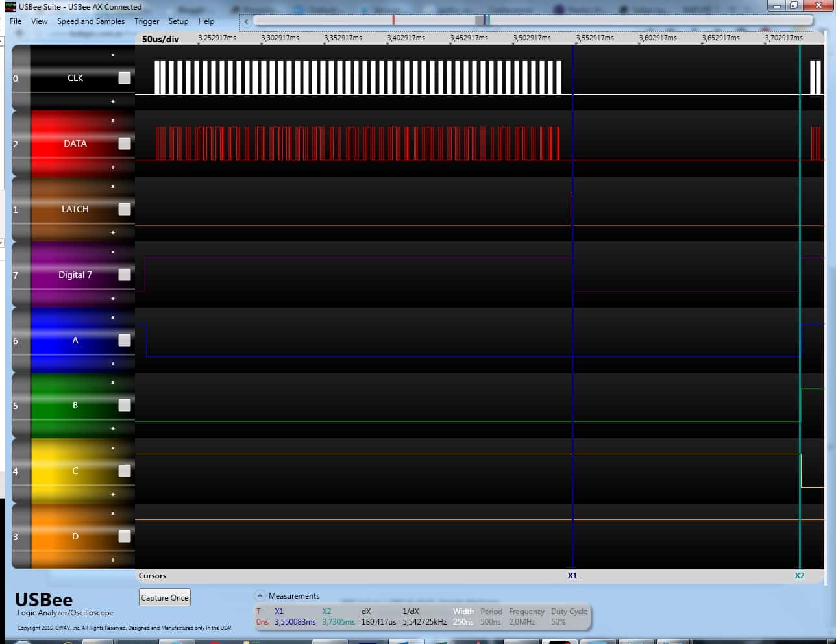Click the Frequency value 2,0MHz
836x644 pixels.
click(x=522, y=622)
